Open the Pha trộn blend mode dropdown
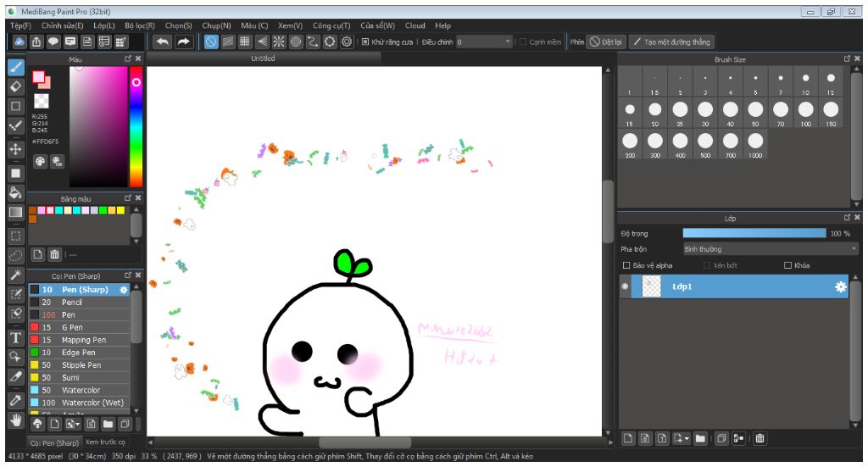The height and width of the screenshot is (467, 868). pyautogui.click(x=771, y=249)
